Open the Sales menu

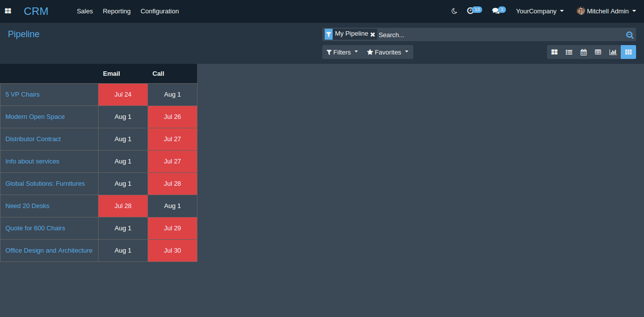(85, 11)
